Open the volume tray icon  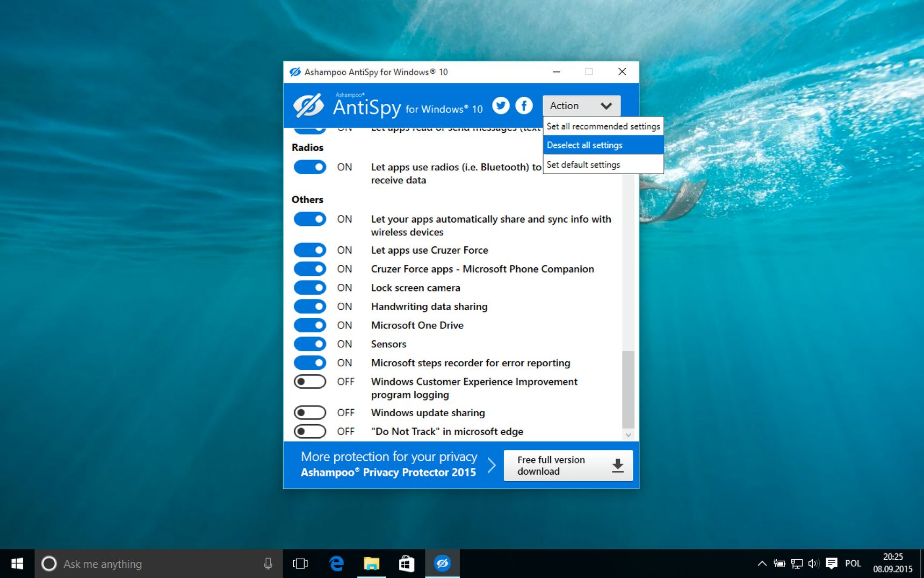tap(813, 563)
